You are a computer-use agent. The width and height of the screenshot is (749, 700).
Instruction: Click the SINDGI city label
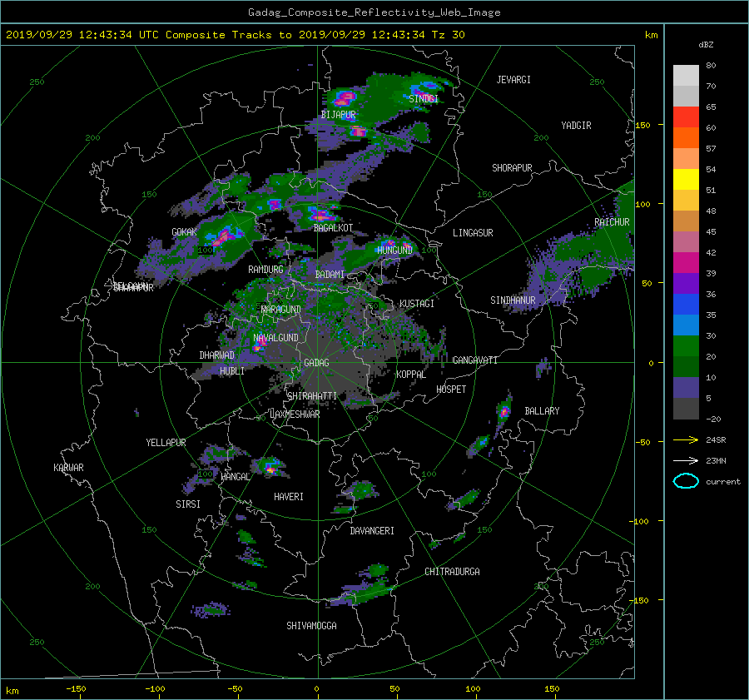[424, 98]
